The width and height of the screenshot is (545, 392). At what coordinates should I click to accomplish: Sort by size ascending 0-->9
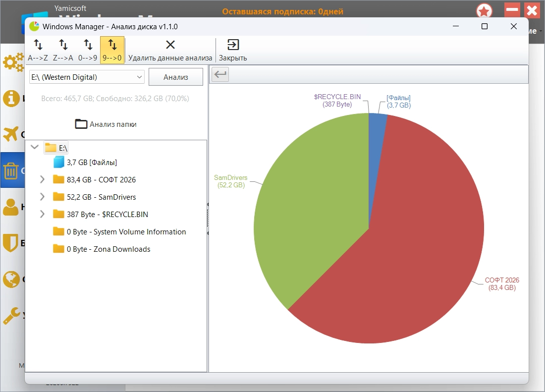88,51
